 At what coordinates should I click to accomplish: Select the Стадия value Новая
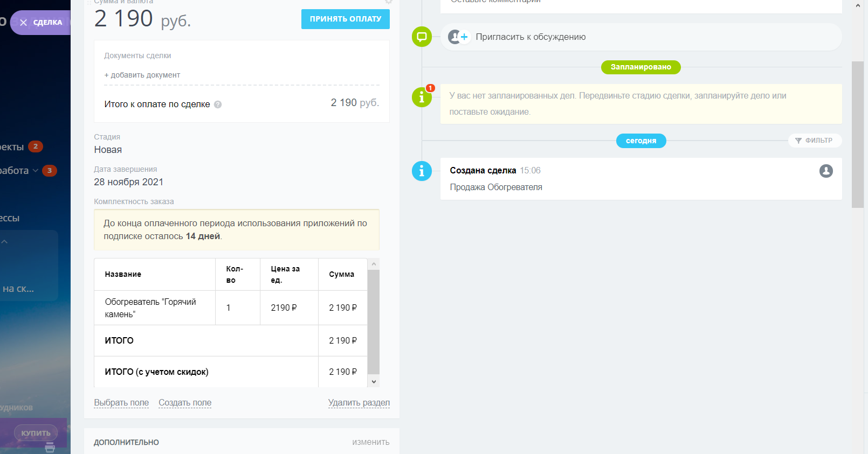[108, 150]
